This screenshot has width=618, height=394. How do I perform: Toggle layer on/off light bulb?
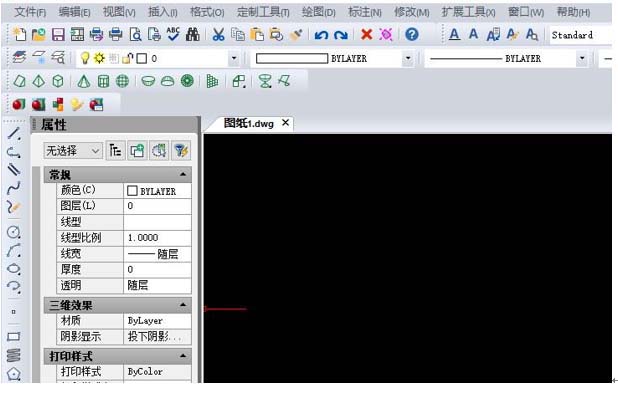pyautogui.click(x=84, y=58)
